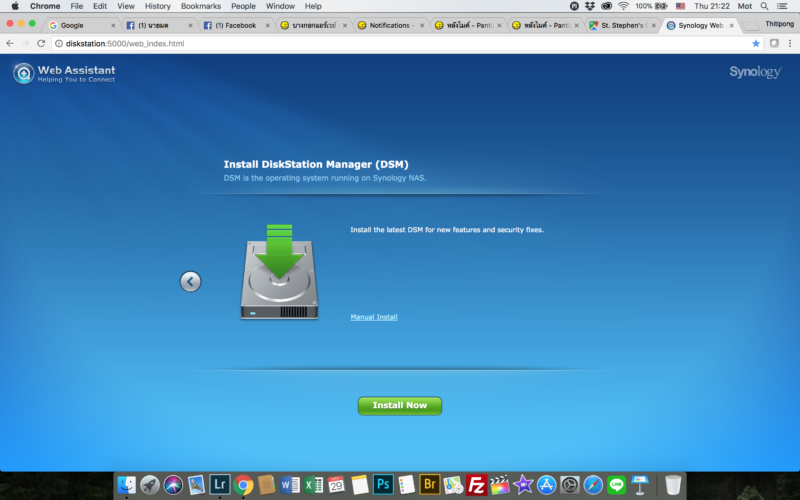The image size is (800, 500).
Task: Click the Synology brand logo
Action: [x=755, y=72]
